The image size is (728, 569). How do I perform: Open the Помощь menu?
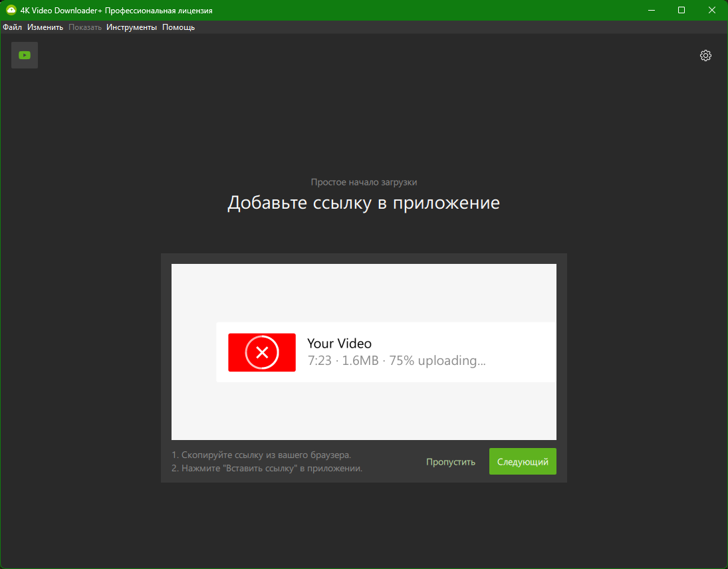pyautogui.click(x=178, y=27)
